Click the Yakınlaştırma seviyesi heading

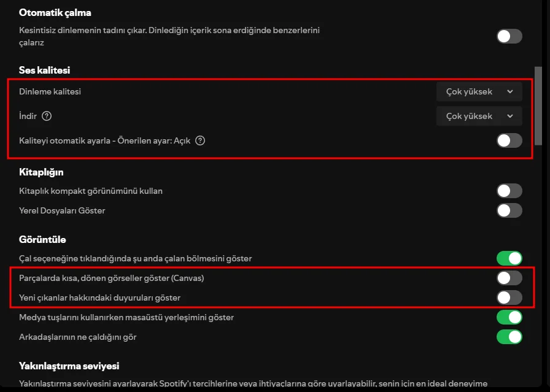[69, 366]
